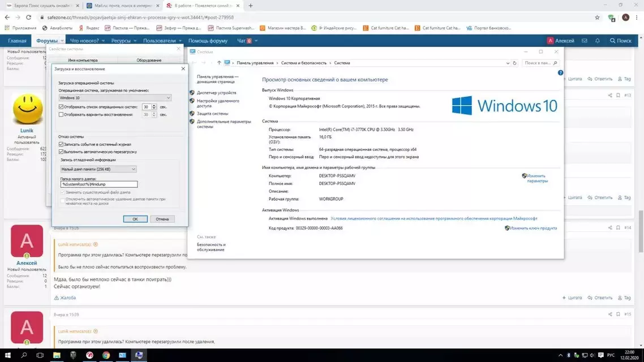Open forum notifications bell icon
Screen dimensions: 644x362
point(598,41)
